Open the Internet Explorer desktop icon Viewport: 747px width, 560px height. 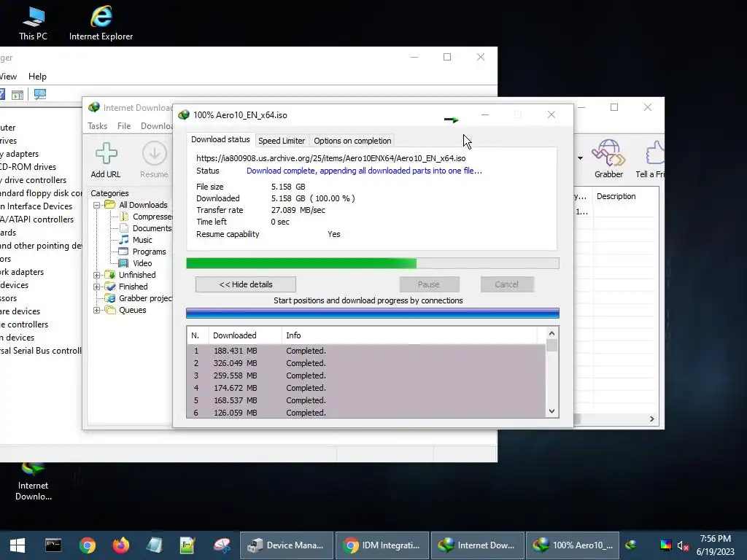pyautogui.click(x=101, y=23)
